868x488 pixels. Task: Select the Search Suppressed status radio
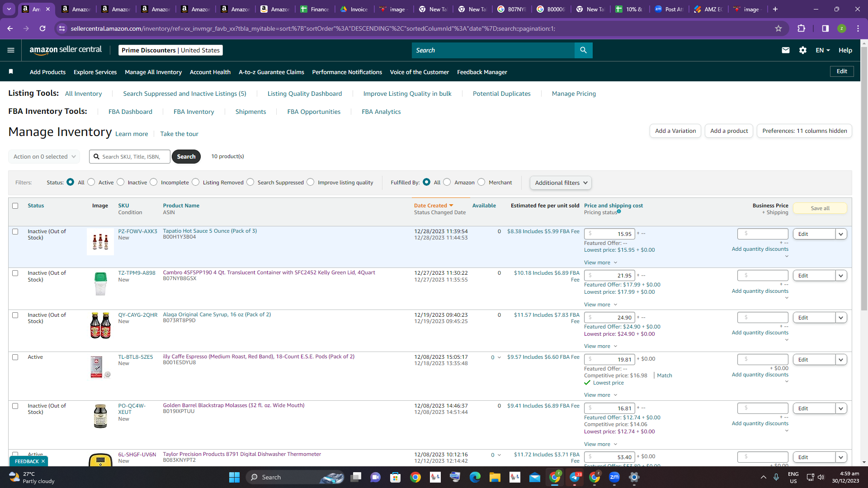(250, 182)
